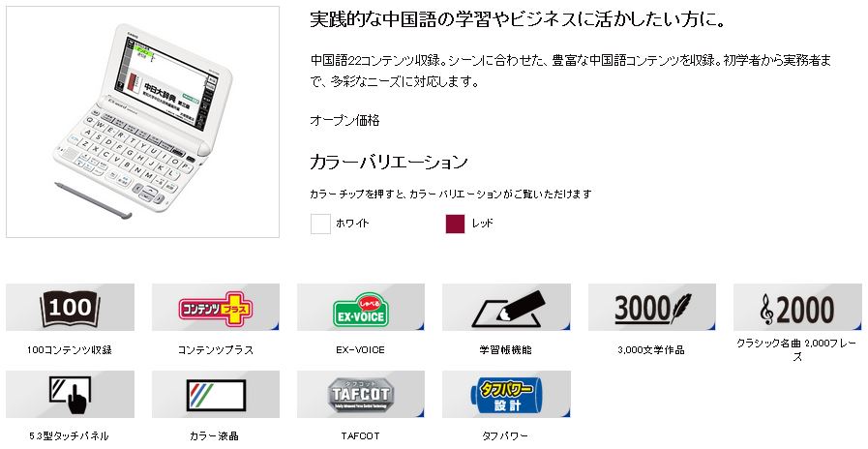Open the 100コンテンツ収録 text link

coord(70,350)
